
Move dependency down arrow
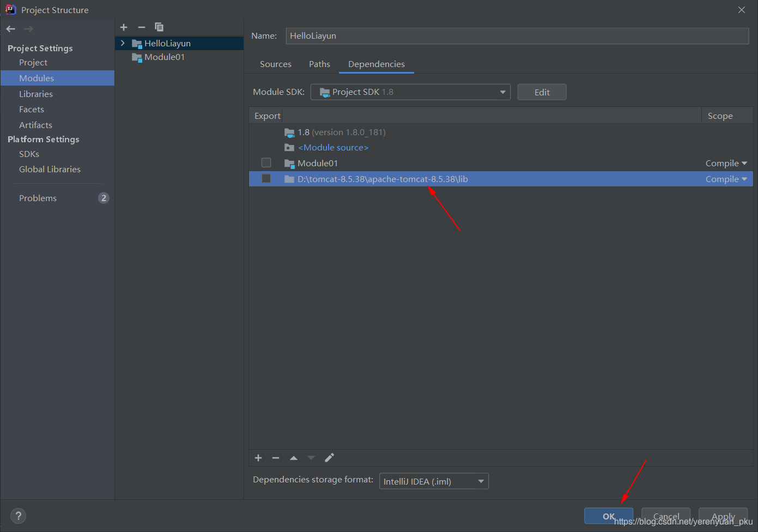pos(311,458)
